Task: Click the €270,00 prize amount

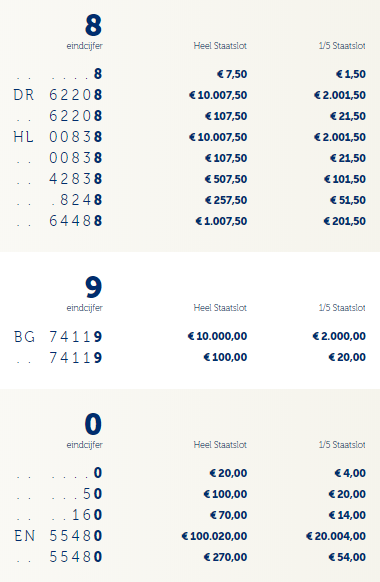Action: (x=225, y=557)
